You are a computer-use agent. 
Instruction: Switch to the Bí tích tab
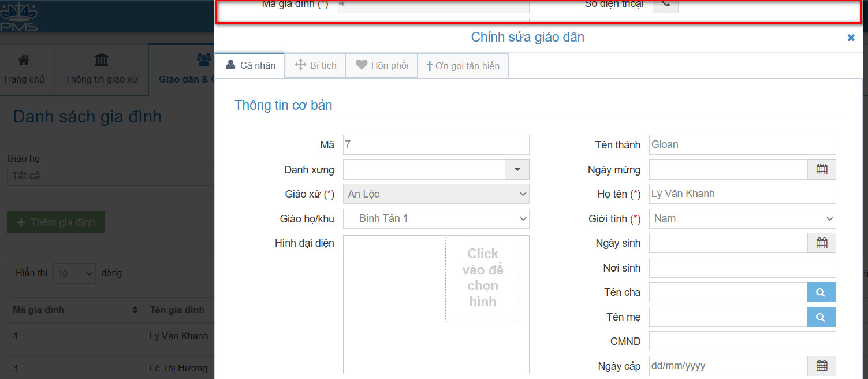pos(315,65)
